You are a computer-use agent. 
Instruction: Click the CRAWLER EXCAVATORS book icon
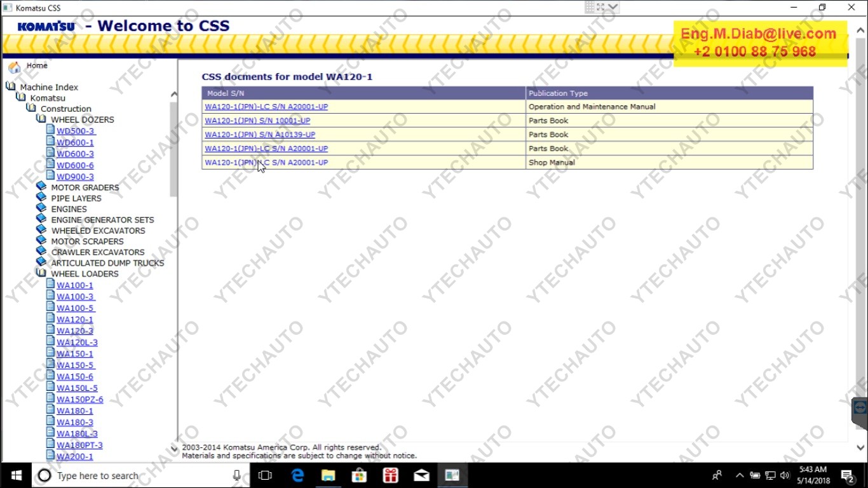[41, 252]
